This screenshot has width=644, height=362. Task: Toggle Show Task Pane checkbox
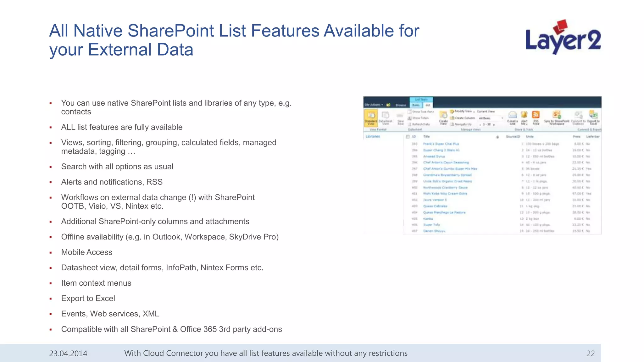coord(409,112)
